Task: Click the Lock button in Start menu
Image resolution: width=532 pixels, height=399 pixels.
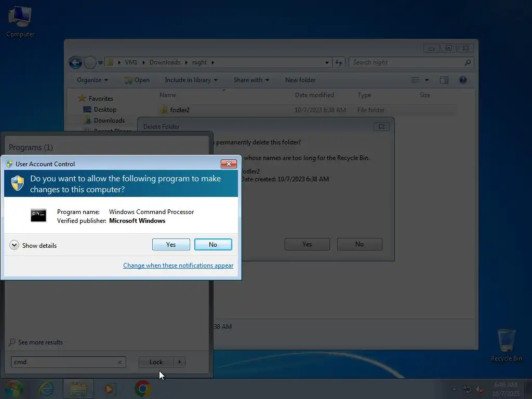Action: (156, 362)
